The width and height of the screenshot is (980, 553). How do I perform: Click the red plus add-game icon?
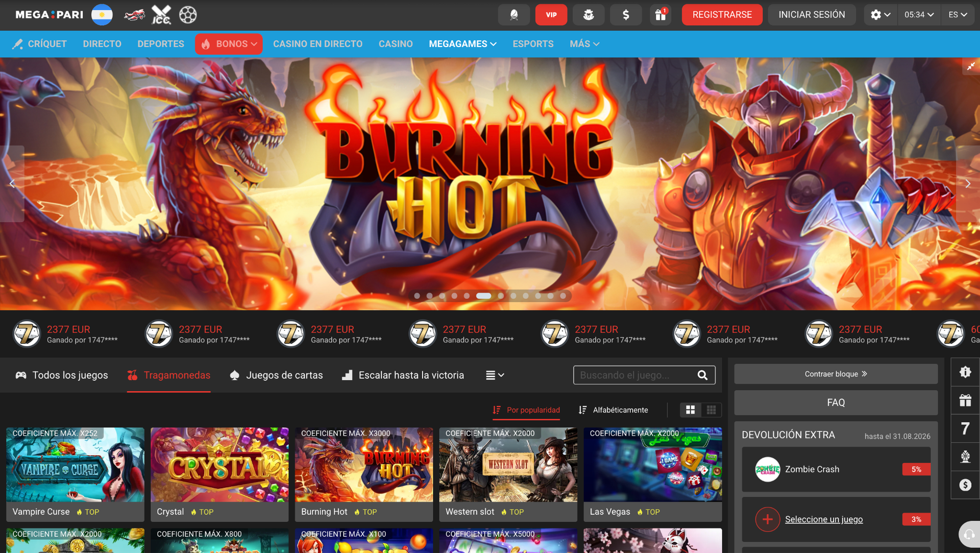tap(768, 519)
